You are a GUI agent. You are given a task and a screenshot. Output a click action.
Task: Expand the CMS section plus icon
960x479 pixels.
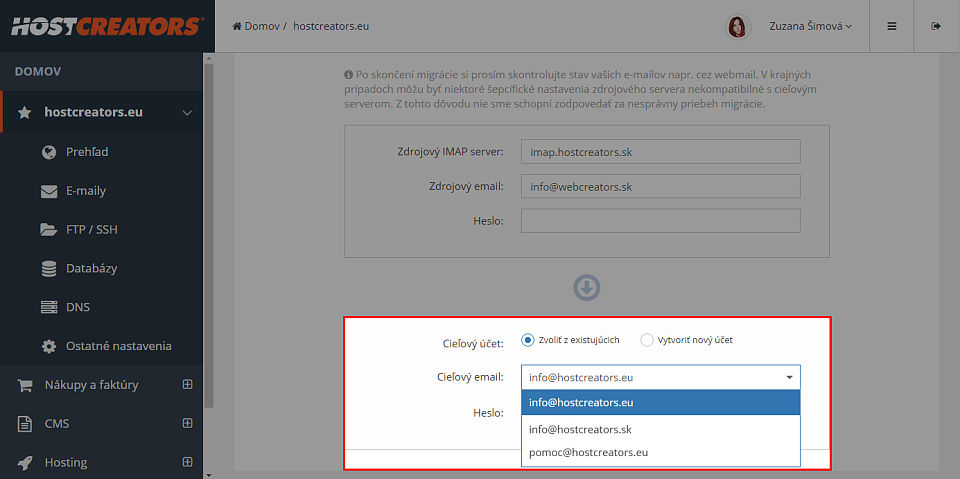(187, 423)
